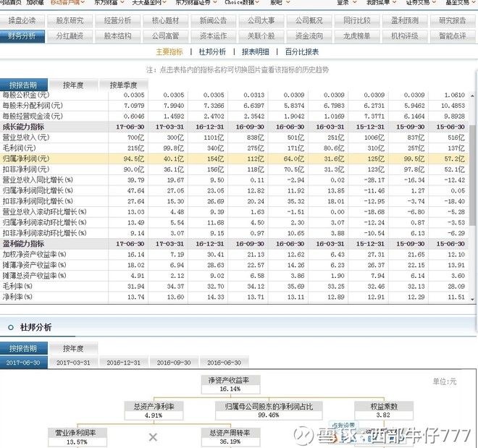The image size is (478, 448).
Task: Open the 新闻公告 tab
Action: (214, 21)
